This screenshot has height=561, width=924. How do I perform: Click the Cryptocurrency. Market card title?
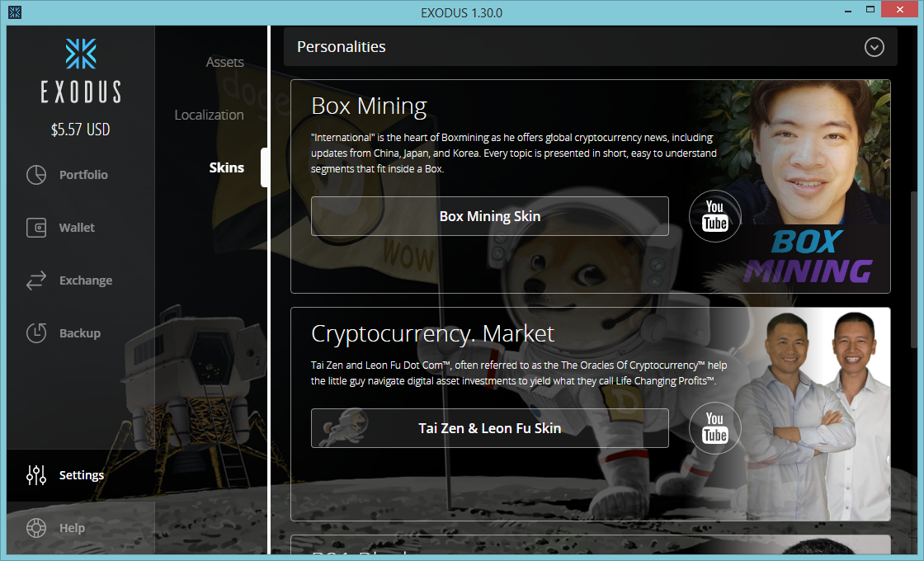[x=432, y=334]
